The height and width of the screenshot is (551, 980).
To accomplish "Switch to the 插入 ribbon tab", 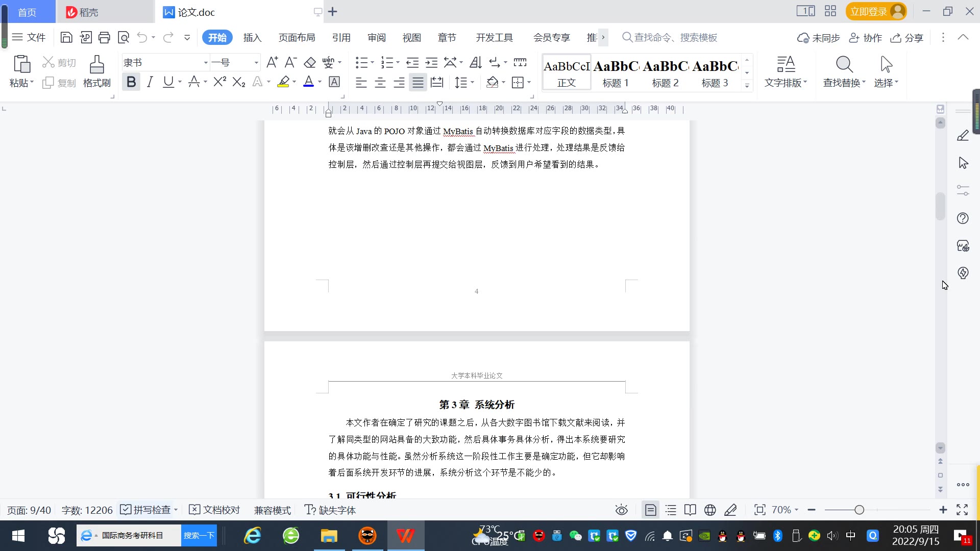I will point(252,38).
